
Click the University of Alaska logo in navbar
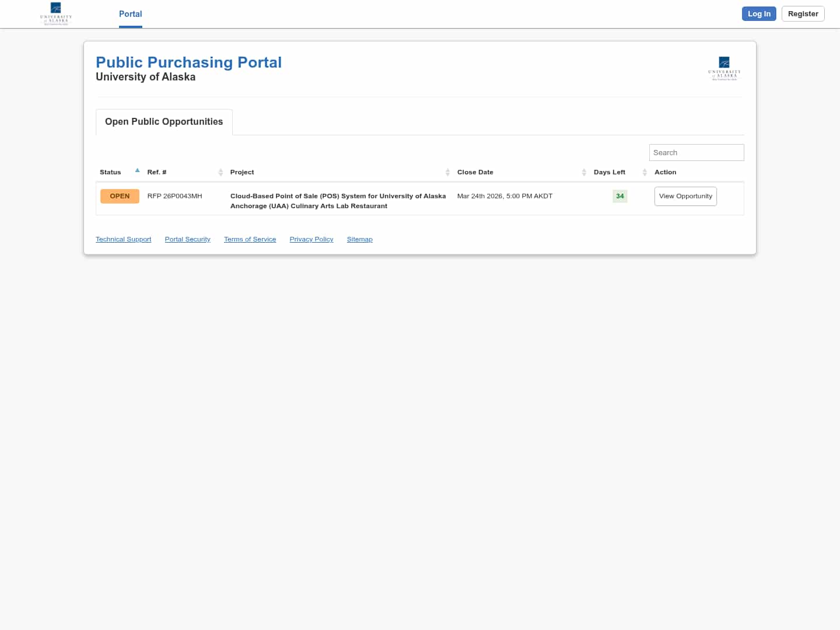(56, 13)
